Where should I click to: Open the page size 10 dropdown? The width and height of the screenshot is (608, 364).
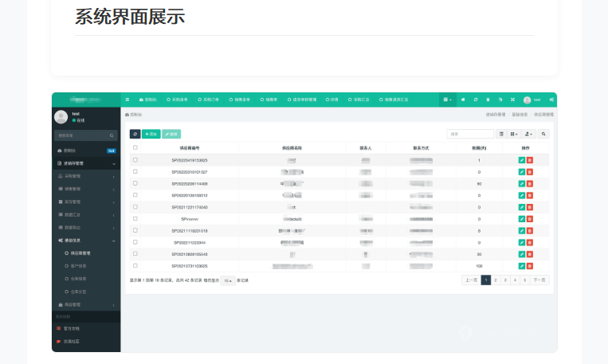pyautogui.click(x=228, y=280)
